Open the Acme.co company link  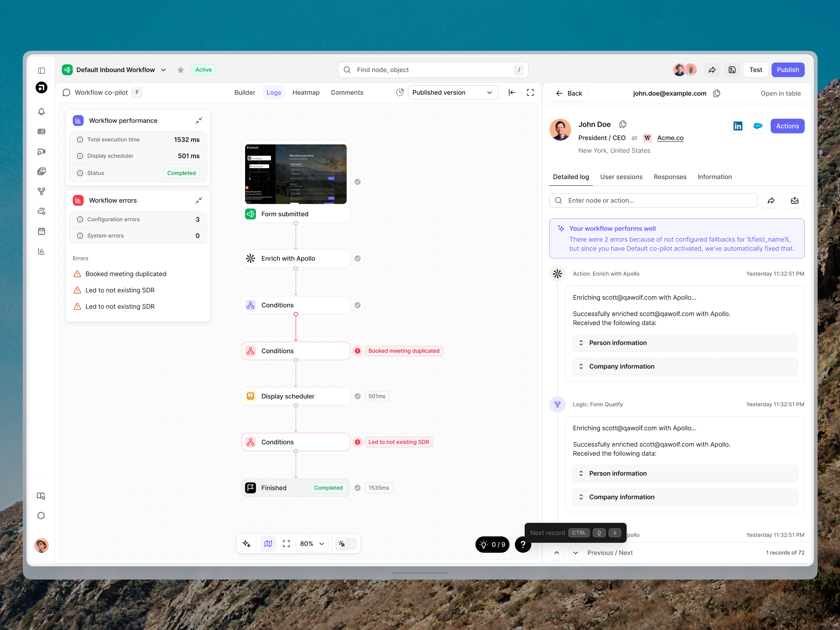pos(670,138)
